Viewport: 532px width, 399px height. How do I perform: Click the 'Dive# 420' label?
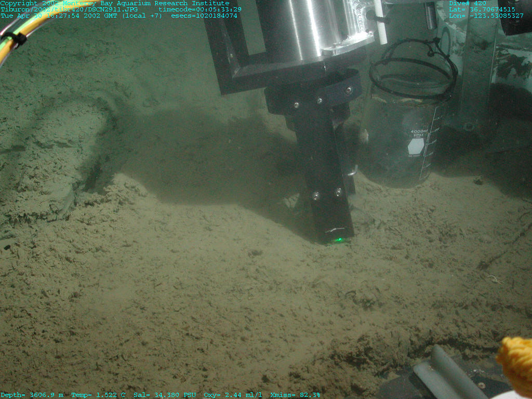tap(468, 4)
